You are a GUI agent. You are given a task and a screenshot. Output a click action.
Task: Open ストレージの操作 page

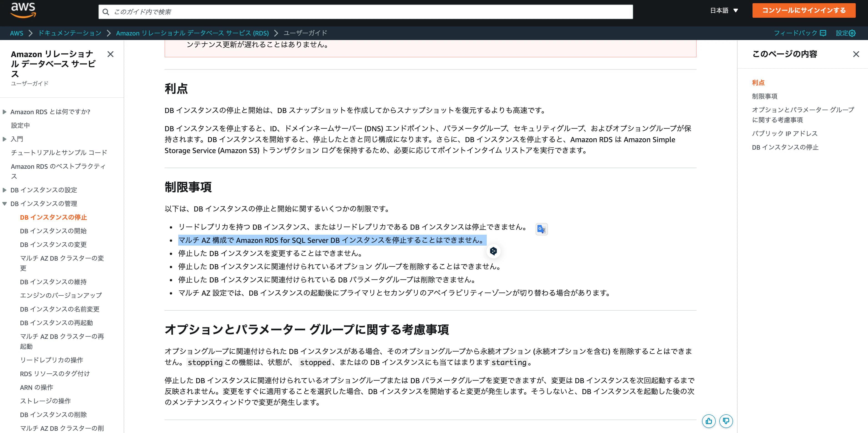pos(45,401)
